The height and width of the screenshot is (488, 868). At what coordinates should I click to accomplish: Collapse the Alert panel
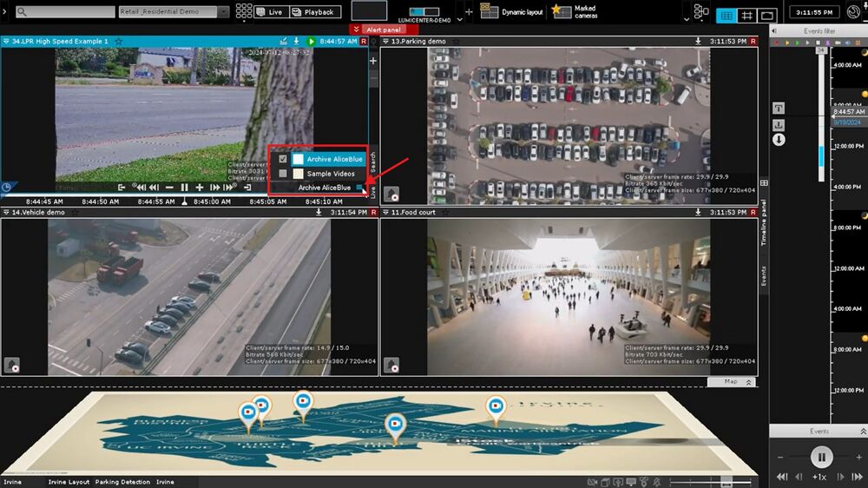pyautogui.click(x=355, y=30)
